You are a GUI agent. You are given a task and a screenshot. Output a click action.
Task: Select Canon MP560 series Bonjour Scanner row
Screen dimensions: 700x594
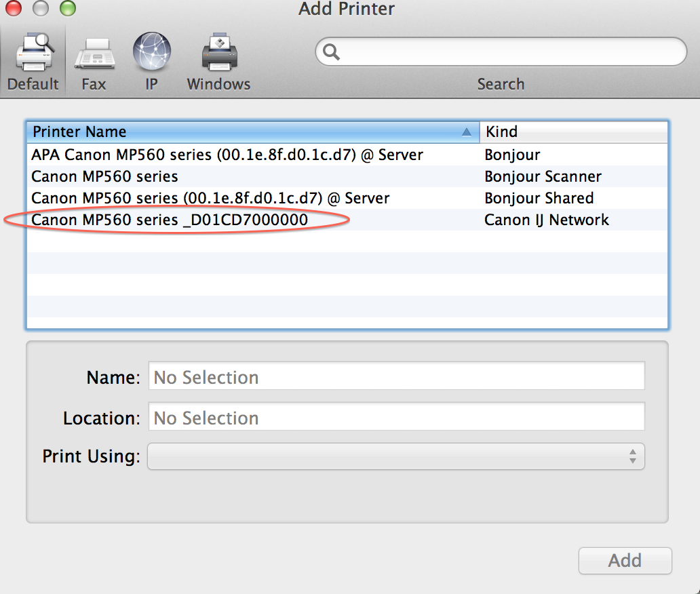pyautogui.click(x=347, y=177)
